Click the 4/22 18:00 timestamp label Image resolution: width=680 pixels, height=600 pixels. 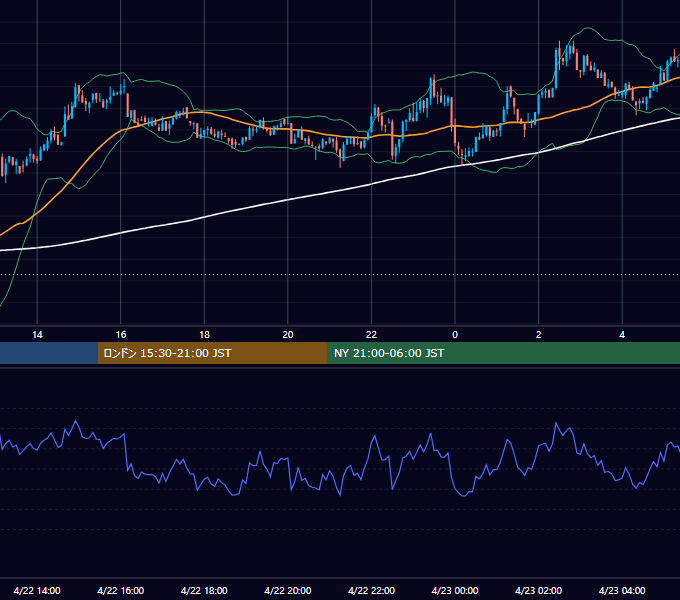204,590
